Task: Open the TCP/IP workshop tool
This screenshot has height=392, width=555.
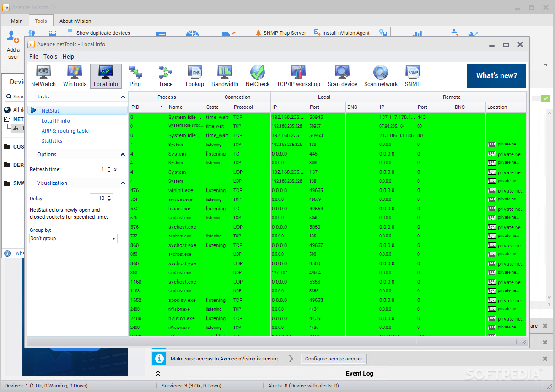Action: pos(298,76)
